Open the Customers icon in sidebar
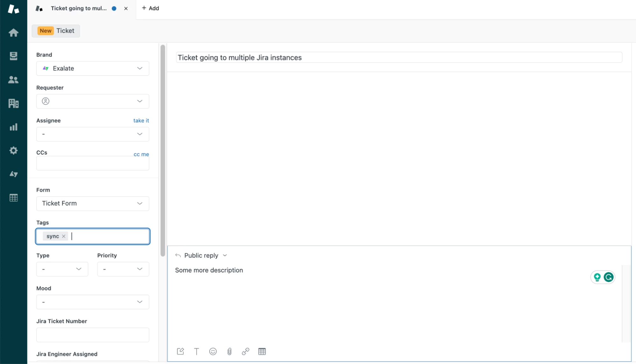 (13, 80)
